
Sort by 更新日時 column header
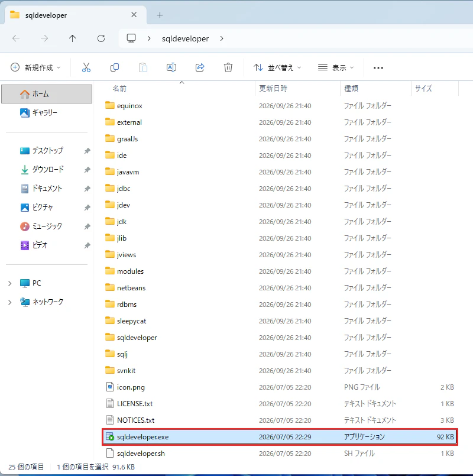273,88
